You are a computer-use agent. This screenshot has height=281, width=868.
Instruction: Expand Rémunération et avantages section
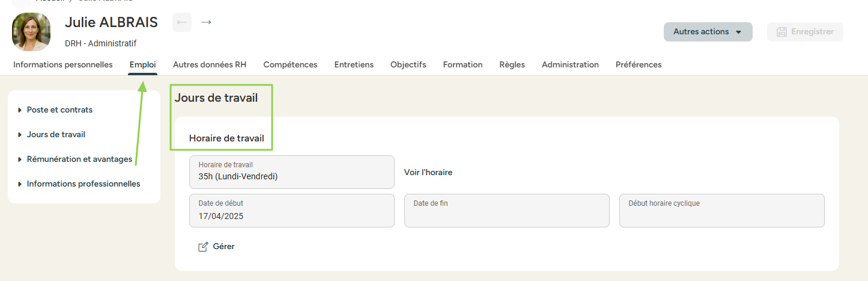[x=79, y=159]
